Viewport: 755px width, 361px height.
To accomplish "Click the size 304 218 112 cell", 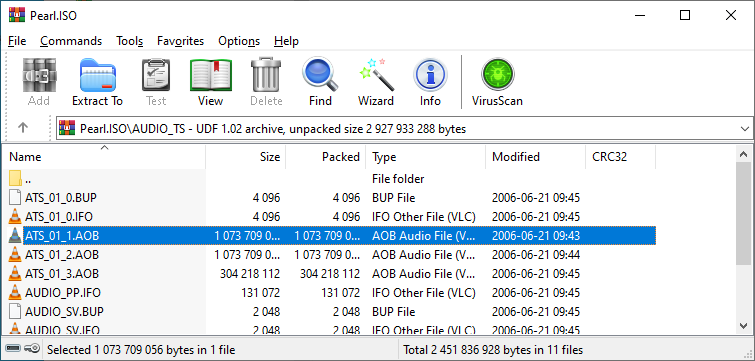I will (250, 273).
